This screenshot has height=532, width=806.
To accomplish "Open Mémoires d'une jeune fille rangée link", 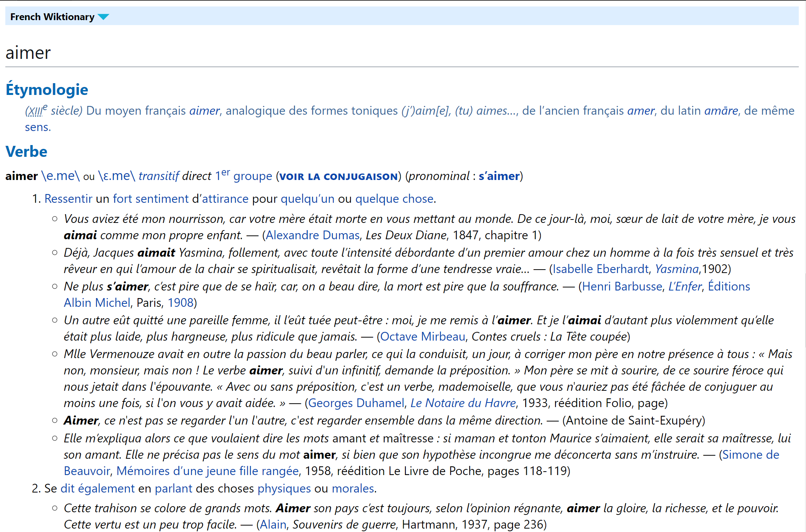I will 207,471.
